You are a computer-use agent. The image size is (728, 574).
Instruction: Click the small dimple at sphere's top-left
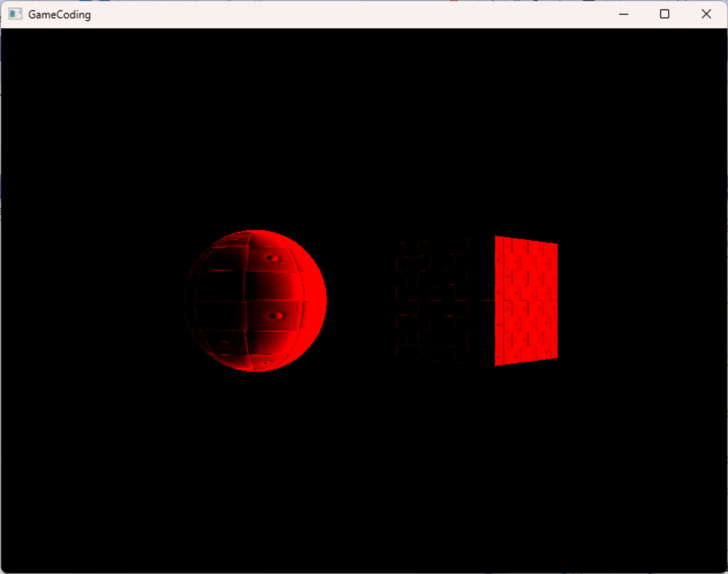tap(235, 238)
